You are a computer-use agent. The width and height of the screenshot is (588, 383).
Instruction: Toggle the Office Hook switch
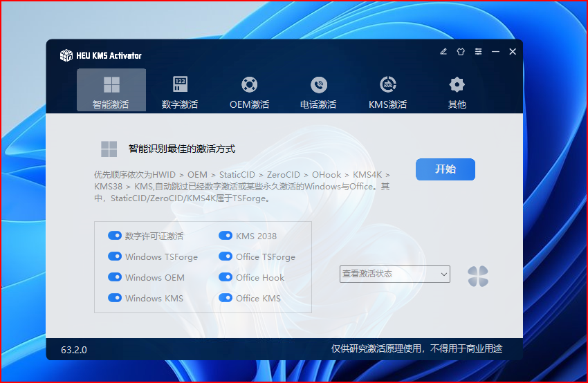[226, 277]
